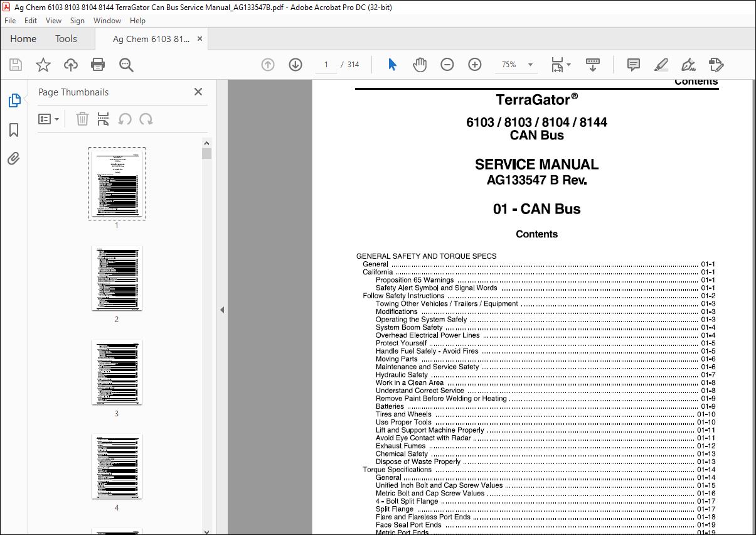This screenshot has width=756, height=535.
Task: Open the File menu
Action: click(10, 21)
